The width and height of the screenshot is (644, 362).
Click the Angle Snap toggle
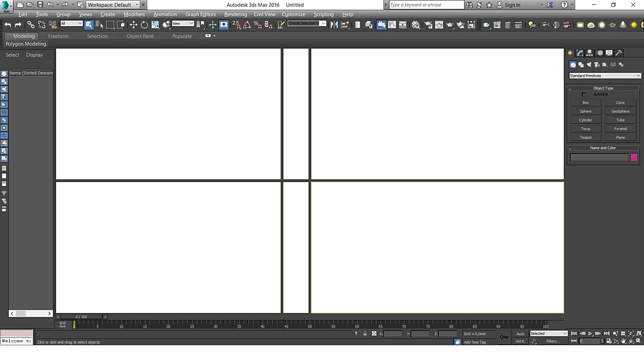[x=247, y=25]
